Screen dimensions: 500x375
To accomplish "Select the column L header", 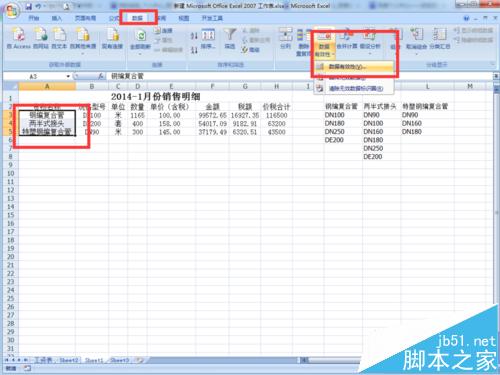I will tap(427, 87).
